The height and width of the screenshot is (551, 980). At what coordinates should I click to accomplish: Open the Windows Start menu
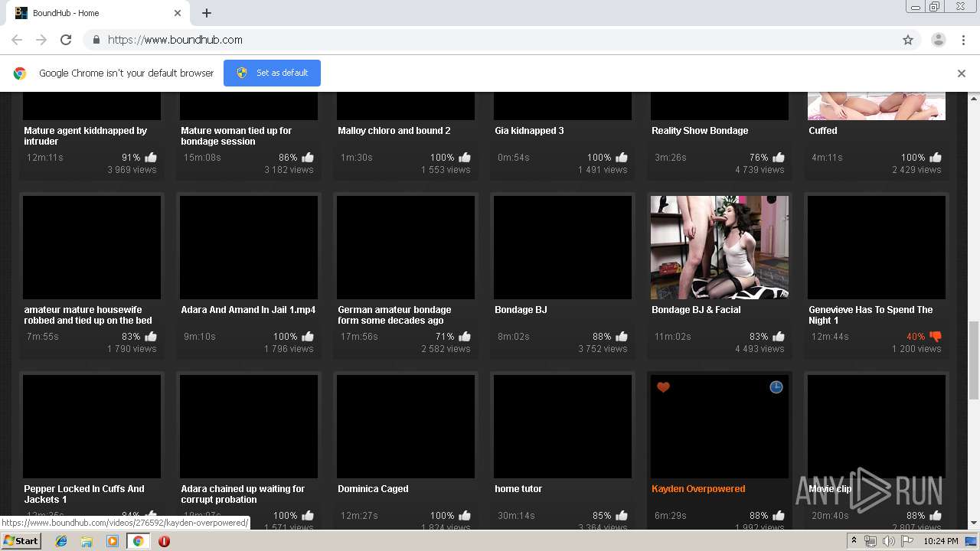(21, 541)
